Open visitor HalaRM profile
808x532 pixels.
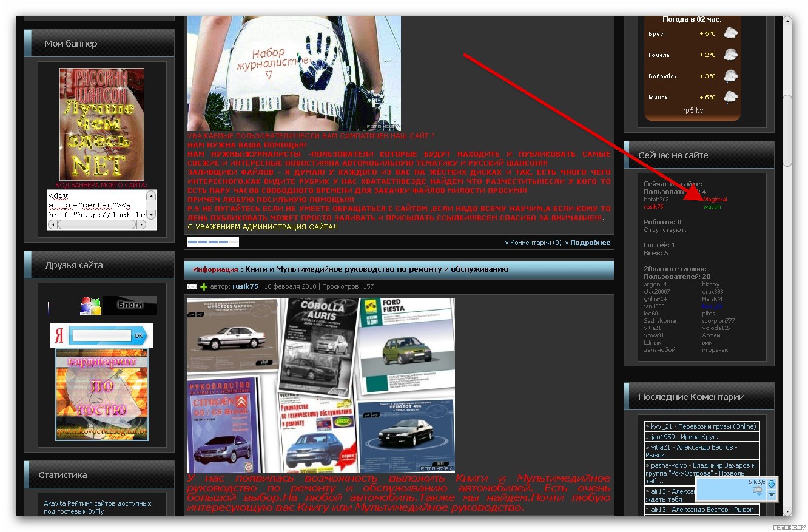pyautogui.click(x=712, y=298)
